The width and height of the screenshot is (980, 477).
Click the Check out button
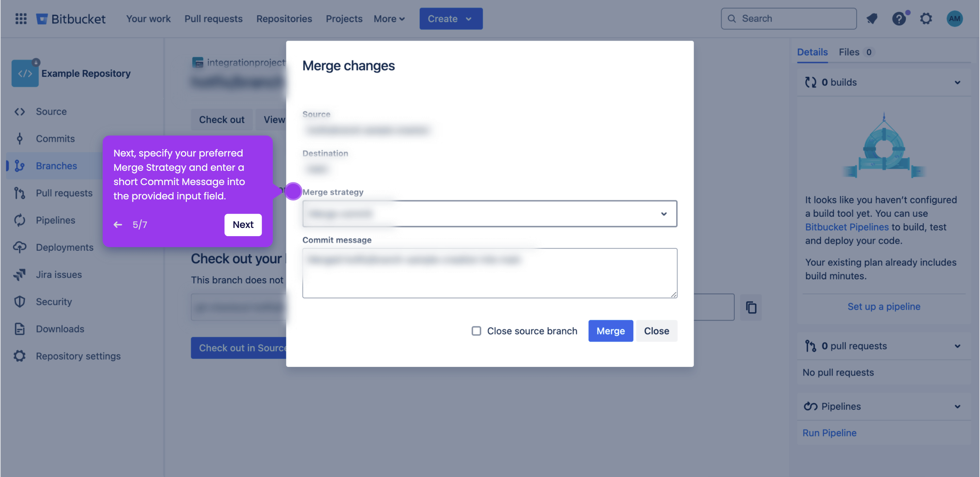point(222,119)
